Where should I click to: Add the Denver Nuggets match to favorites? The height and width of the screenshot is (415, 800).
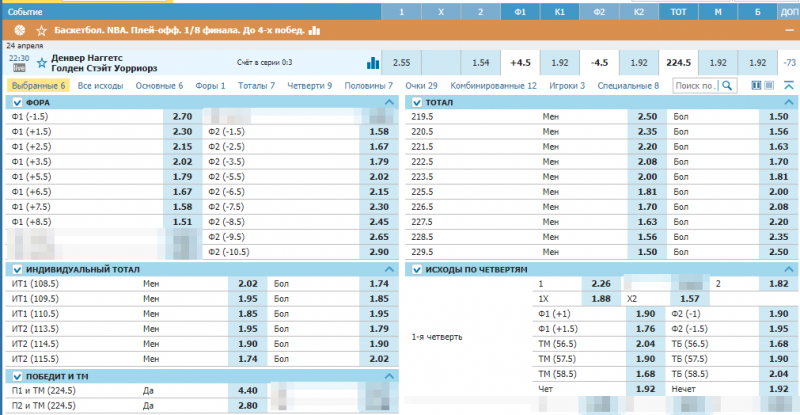[41, 62]
